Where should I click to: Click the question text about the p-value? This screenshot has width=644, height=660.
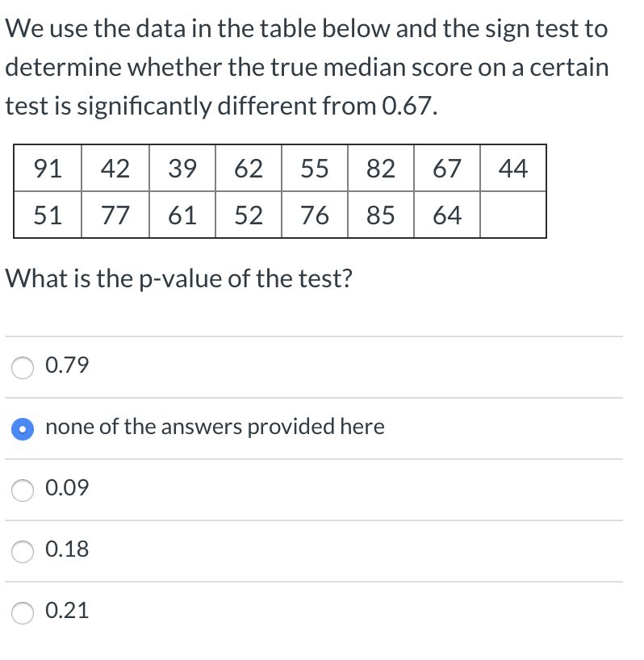[x=179, y=278]
